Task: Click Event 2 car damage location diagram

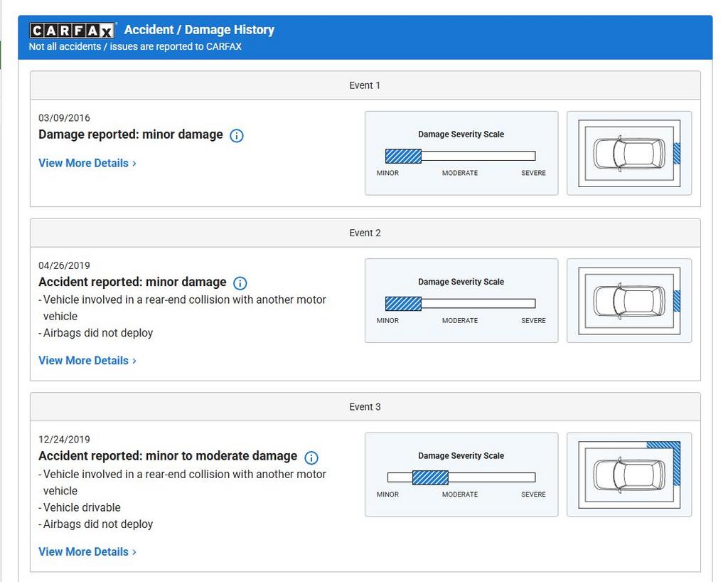Action: coord(629,300)
